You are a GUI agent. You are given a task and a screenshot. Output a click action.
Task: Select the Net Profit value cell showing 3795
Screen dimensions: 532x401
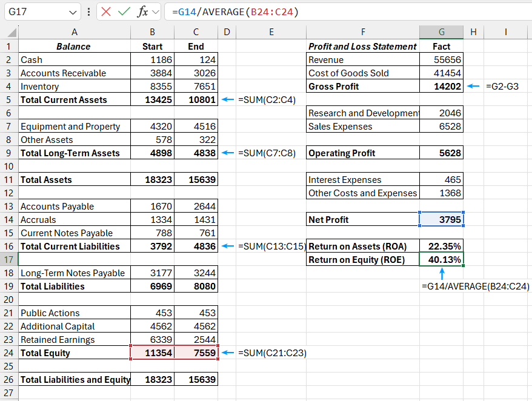441,219
